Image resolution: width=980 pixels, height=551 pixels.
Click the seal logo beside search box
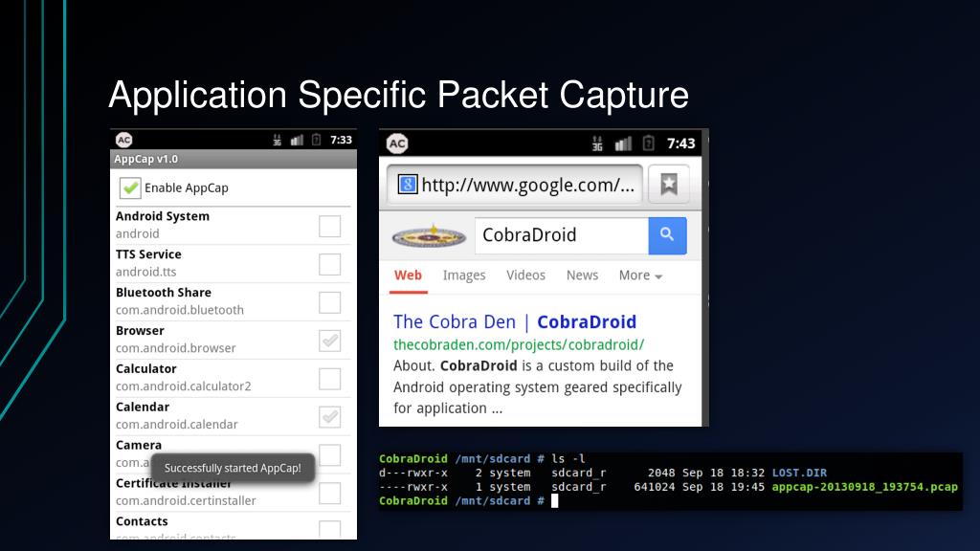[429, 237]
